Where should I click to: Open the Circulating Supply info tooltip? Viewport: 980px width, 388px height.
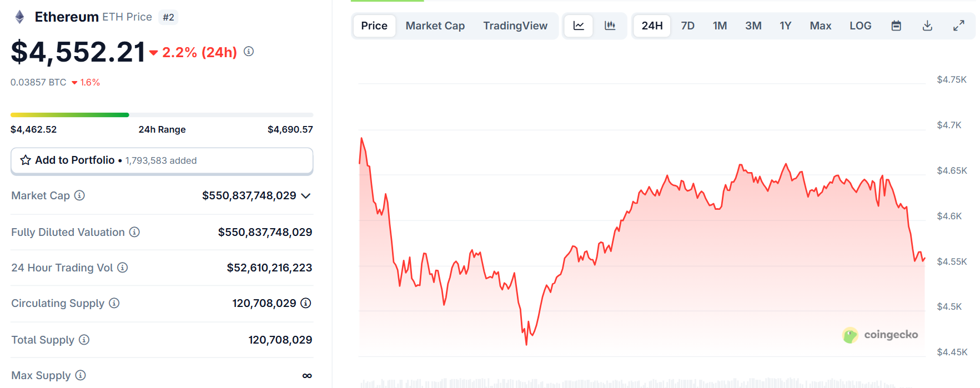114,303
